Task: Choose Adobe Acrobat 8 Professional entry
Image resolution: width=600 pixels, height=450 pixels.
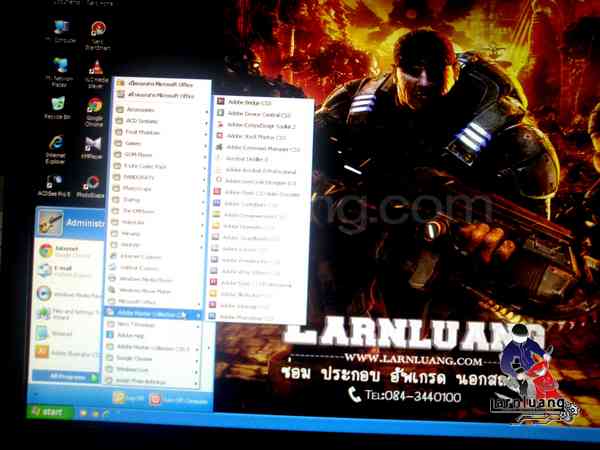Action: (260, 171)
